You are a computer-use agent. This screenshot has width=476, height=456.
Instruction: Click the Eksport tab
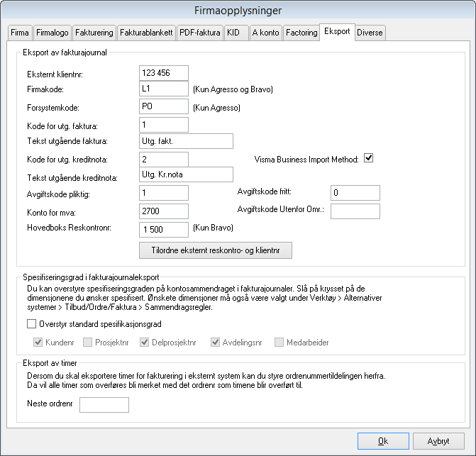337,31
